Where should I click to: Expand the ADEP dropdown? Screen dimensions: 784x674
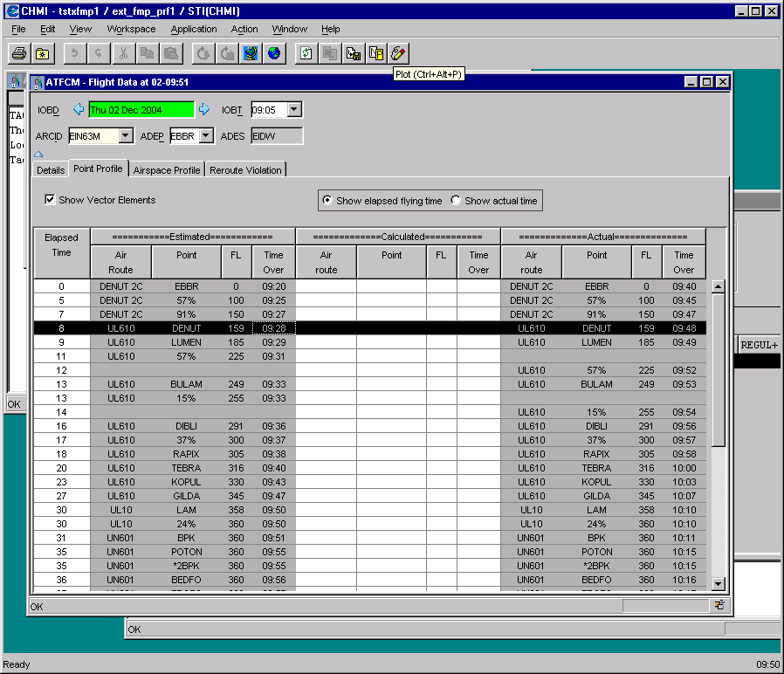click(x=205, y=135)
